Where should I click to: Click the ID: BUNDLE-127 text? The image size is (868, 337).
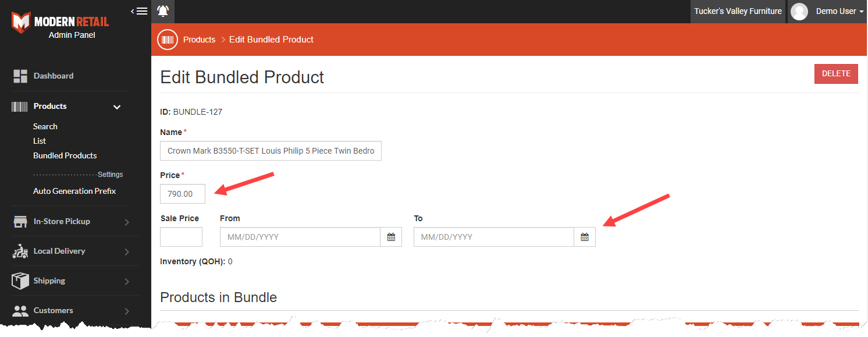tap(191, 112)
